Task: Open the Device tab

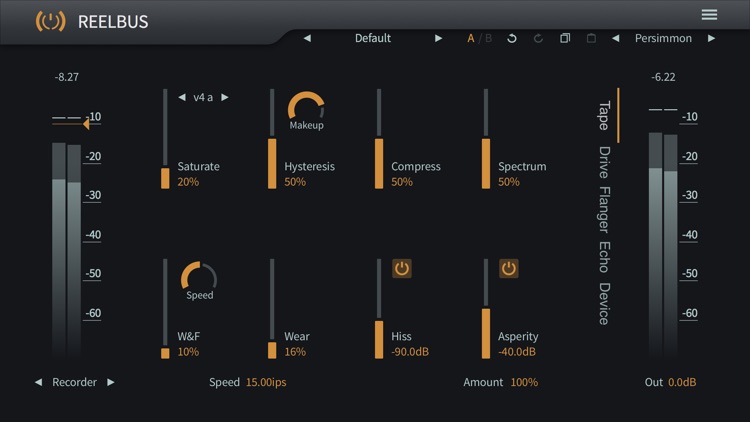Action: point(605,304)
